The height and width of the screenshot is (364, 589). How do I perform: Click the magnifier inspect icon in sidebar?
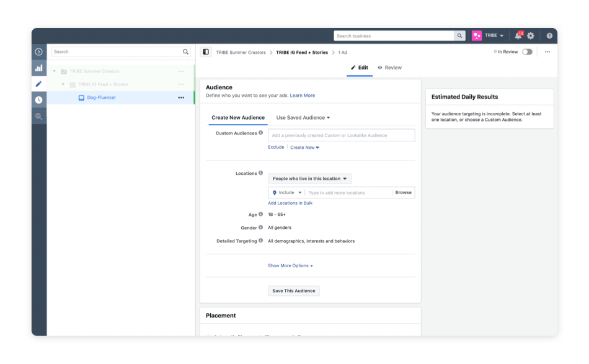(x=38, y=116)
